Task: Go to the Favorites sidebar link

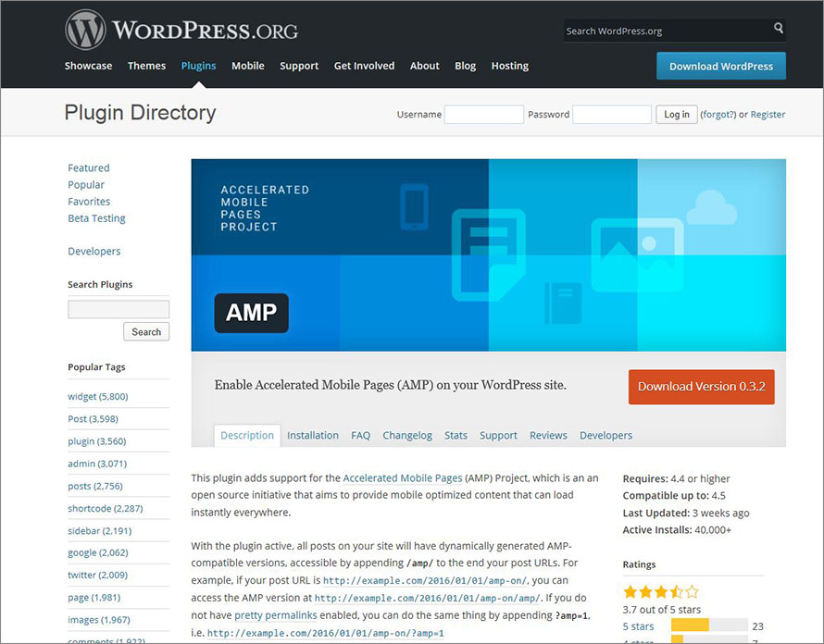Action: click(x=89, y=201)
